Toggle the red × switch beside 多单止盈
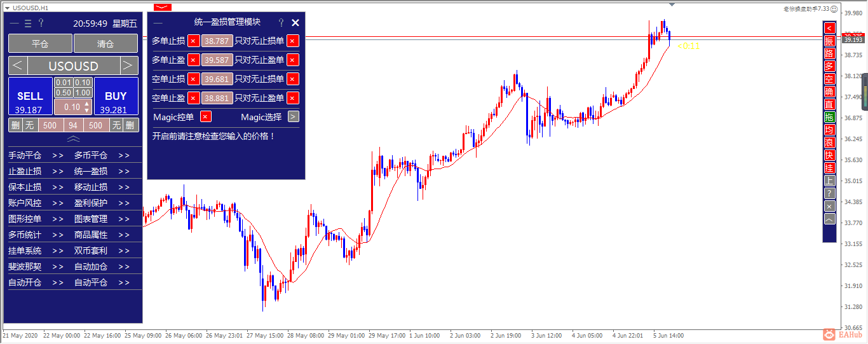This screenshot has height=344, width=868. coord(194,60)
